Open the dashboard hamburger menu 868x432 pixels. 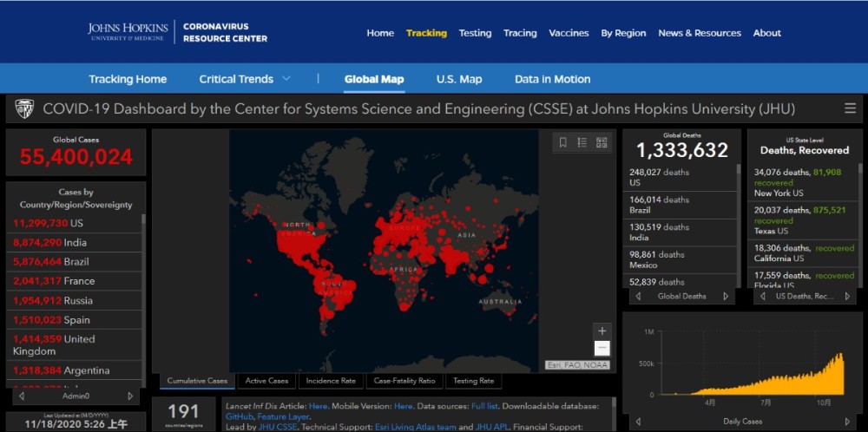point(851,109)
